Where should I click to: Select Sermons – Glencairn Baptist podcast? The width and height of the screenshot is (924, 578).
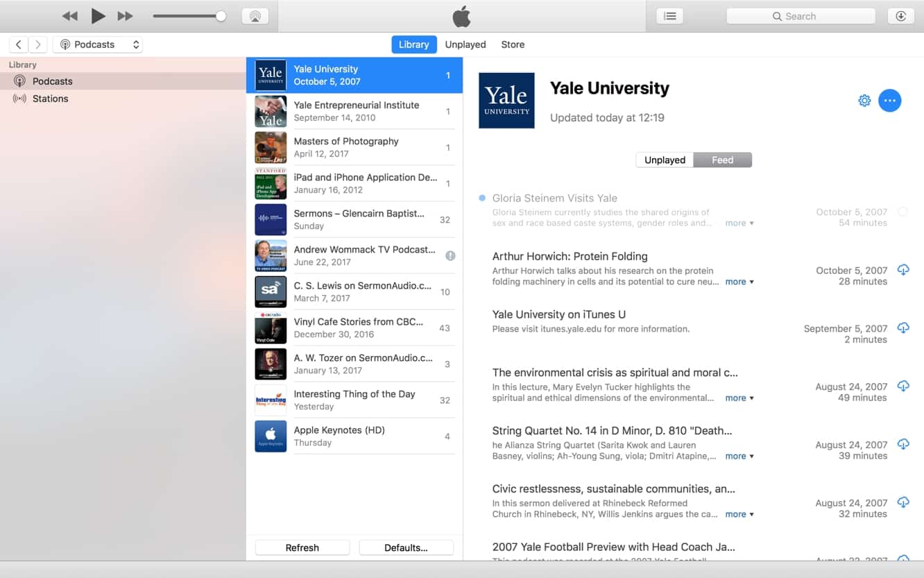pos(354,219)
